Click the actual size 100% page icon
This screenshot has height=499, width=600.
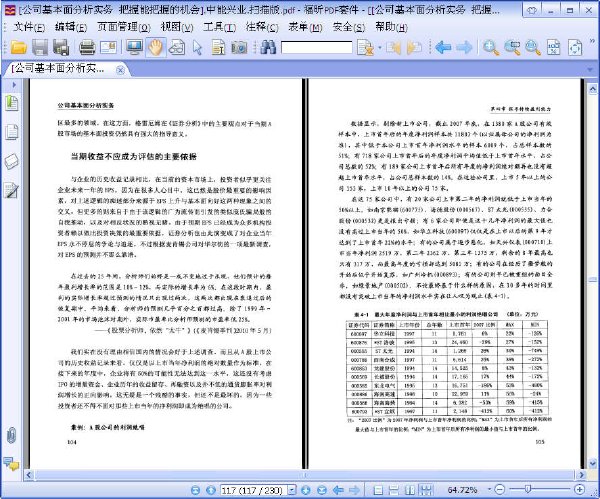click(x=554, y=48)
